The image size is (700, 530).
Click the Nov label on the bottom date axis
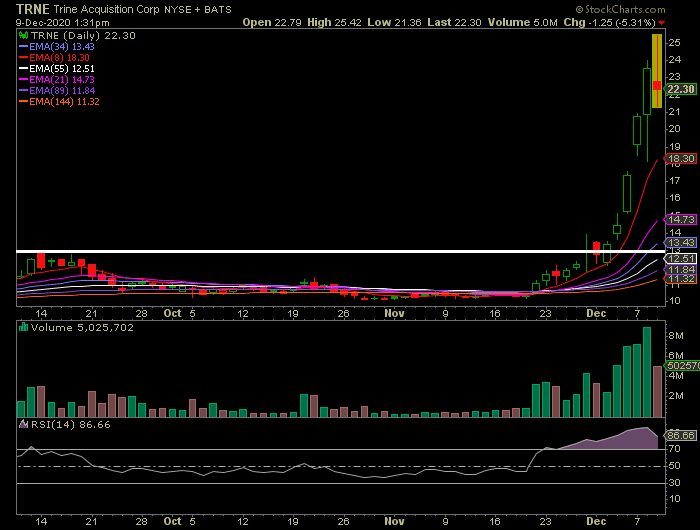coord(394,521)
